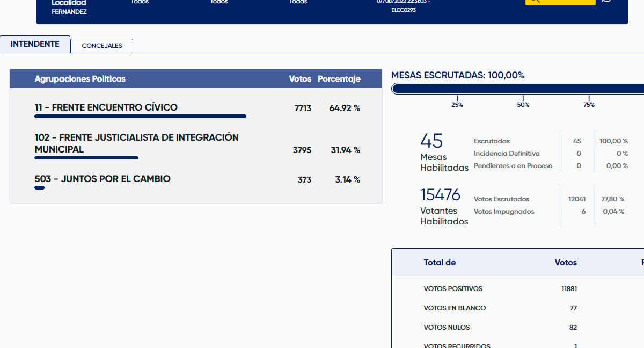This screenshot has height=348, width=644.
Task: Click the 15476 Votantes Habilitados figure
Action: (440, 194)
